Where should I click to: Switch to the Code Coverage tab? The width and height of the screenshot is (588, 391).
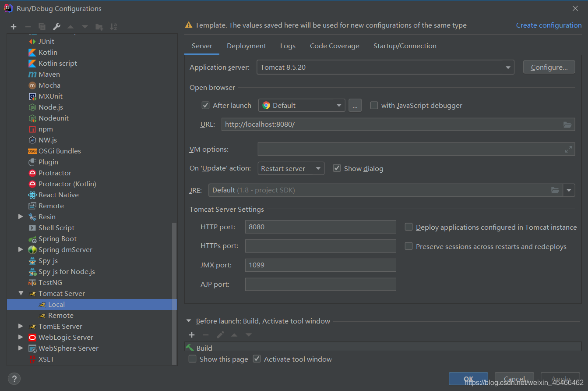tap(334, 46)
